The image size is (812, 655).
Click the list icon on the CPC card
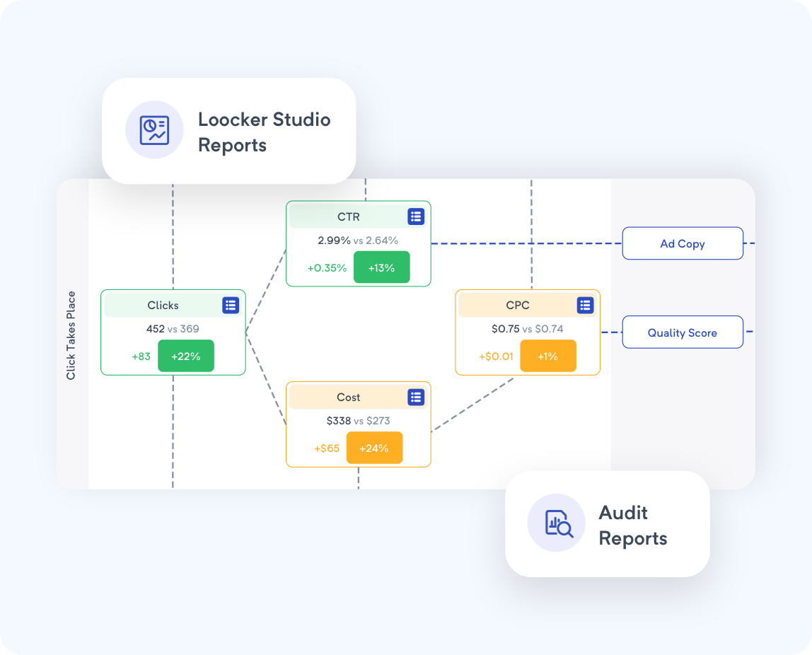(585, 305)
